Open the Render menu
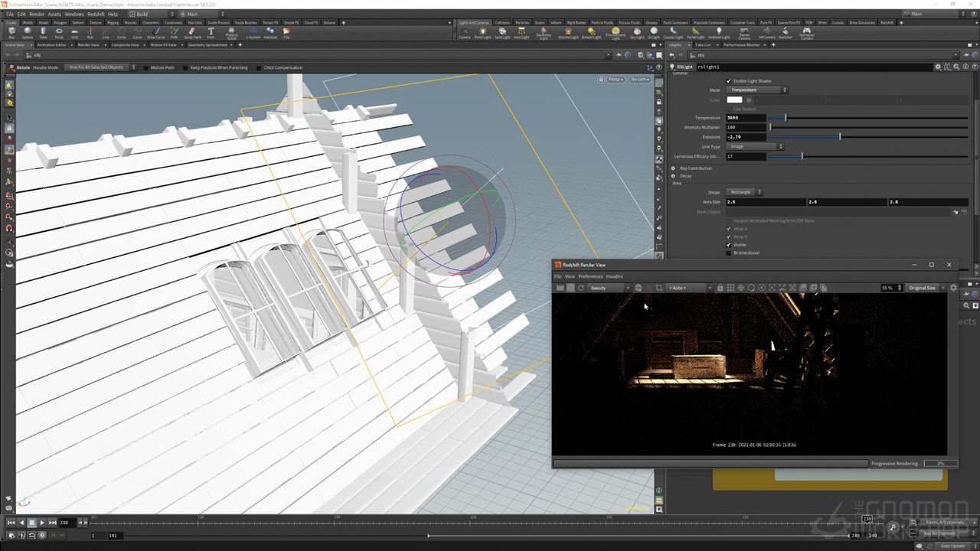The height and width of the screenshot is (551, 980). 36,14
